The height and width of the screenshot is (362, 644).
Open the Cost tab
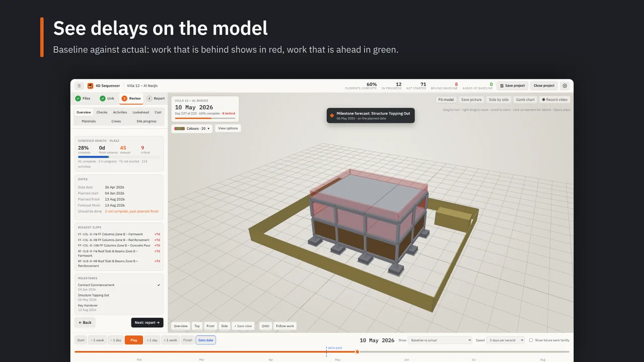[x=158, y=113]
